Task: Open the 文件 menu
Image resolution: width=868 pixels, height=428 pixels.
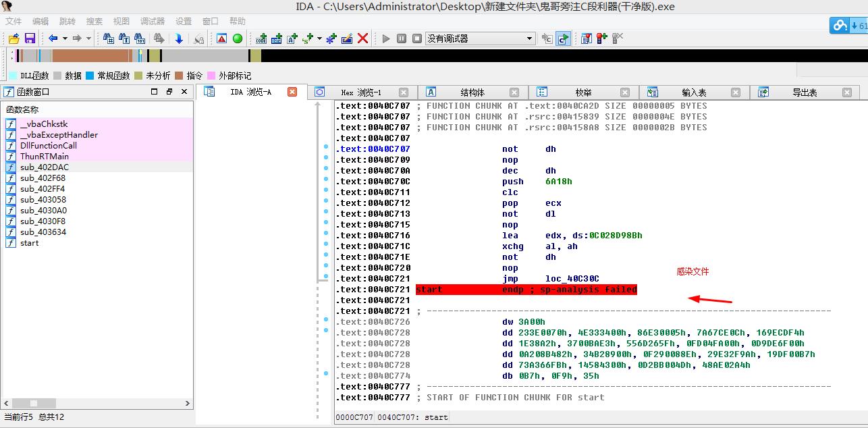Action: pyautogui.click(x=13, y=21)
